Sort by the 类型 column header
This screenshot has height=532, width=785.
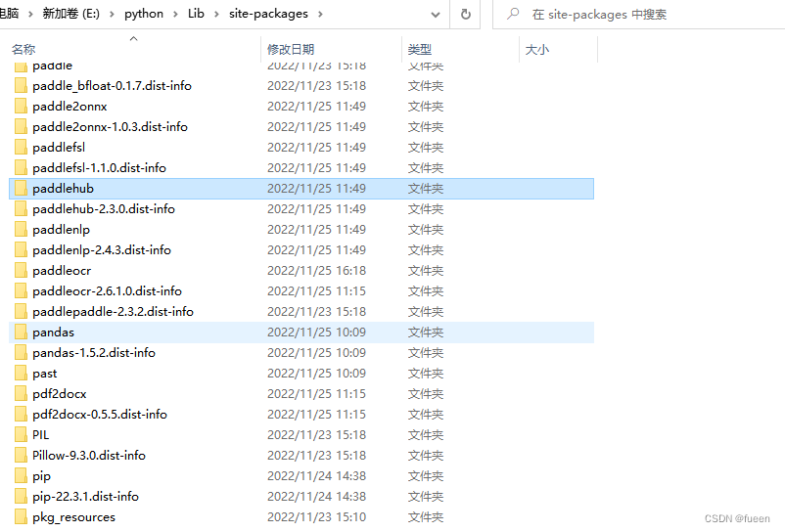coord(420,50)
